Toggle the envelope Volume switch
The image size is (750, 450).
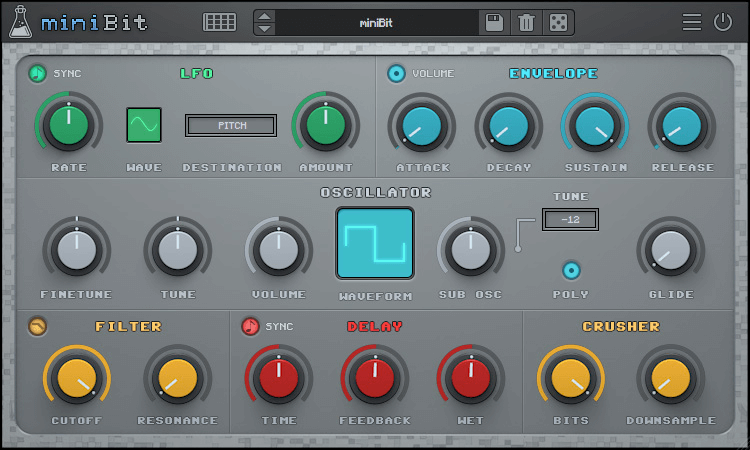click(x=397, y=73)
